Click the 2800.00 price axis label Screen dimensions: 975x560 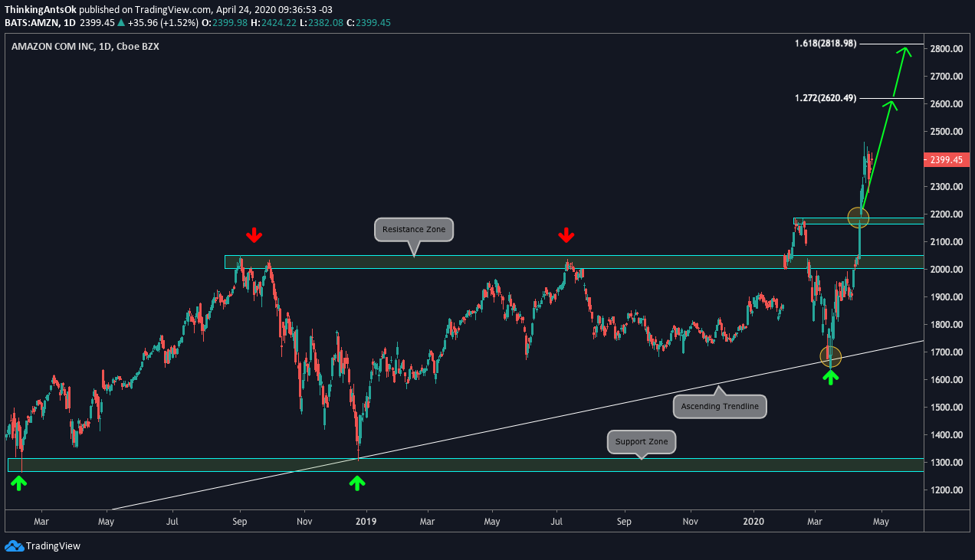click(x=947, y=49)
